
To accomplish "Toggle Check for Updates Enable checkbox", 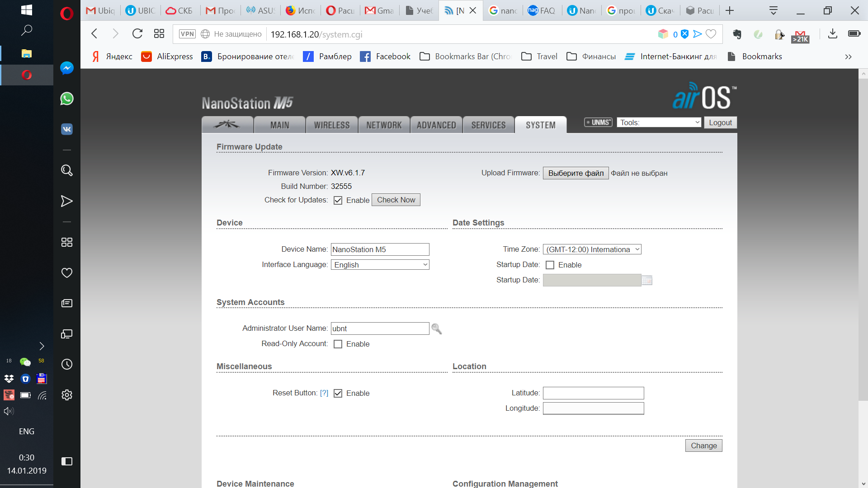I will 338,200.
